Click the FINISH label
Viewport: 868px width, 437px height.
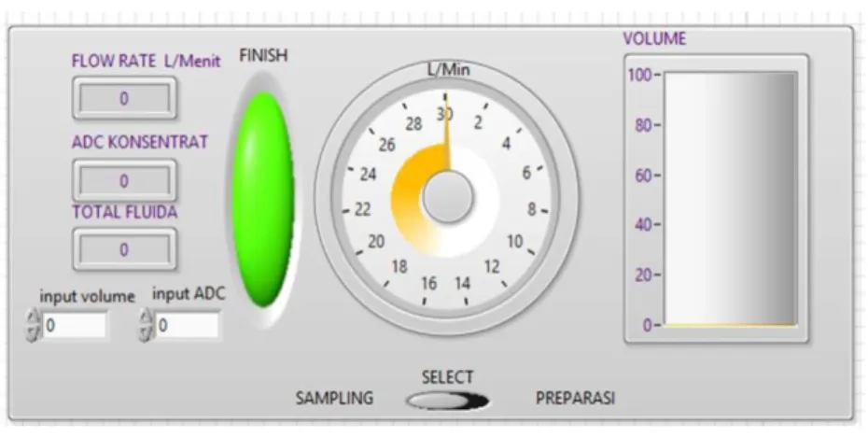point(263,55)
